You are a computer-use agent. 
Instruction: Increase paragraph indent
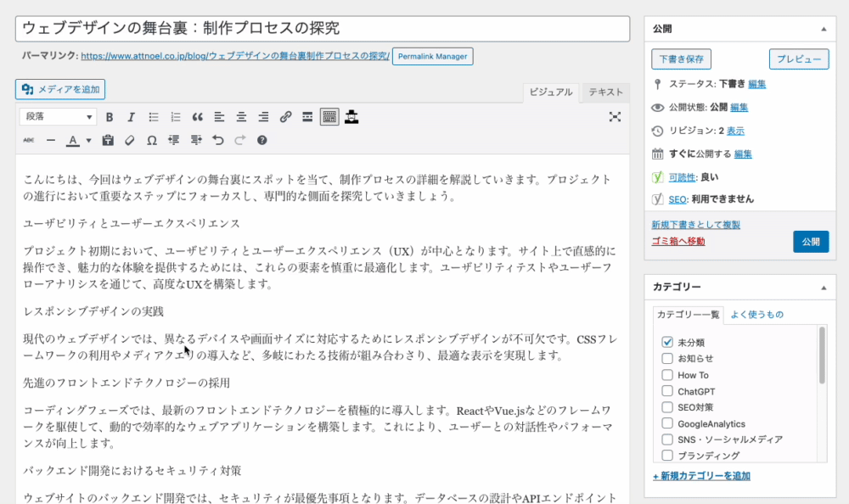tap(196, 140)
